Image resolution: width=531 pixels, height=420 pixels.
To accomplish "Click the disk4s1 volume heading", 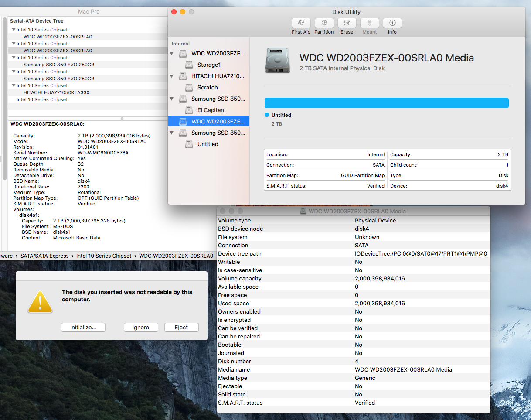I will tap(30, 215).
